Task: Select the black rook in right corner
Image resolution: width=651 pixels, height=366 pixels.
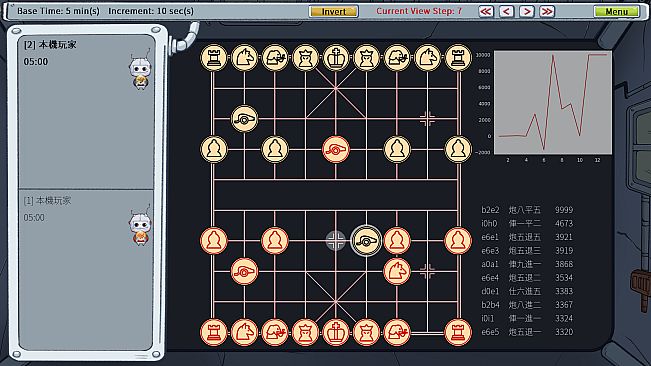Action: point(458,57)
